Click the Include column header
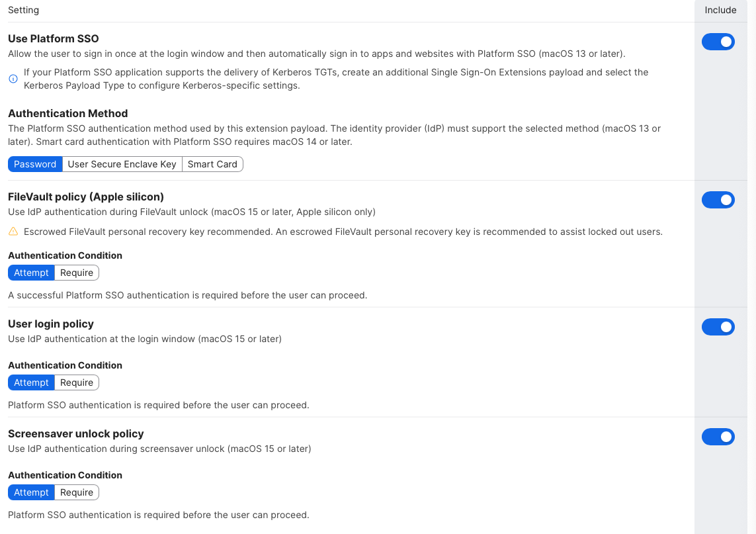756x534 pixels. coord(720,10)
